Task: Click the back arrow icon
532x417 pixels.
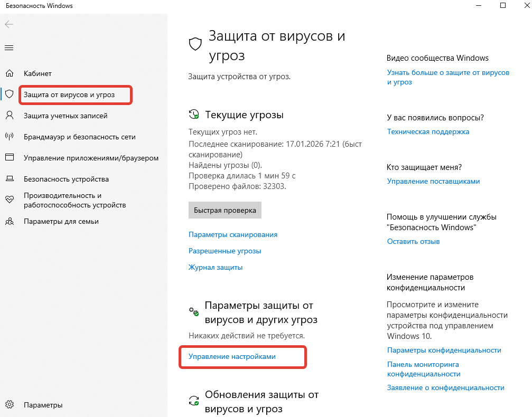Action: pyautogui.click(x=9, y=24)
